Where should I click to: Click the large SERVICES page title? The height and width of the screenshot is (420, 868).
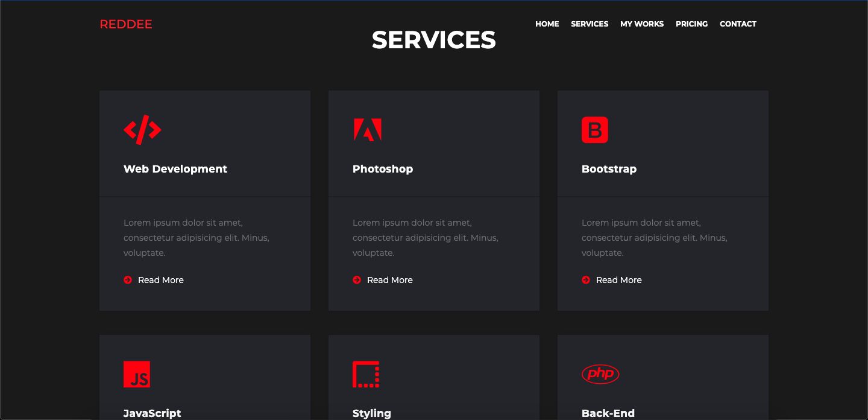click(x=434, y=40)
